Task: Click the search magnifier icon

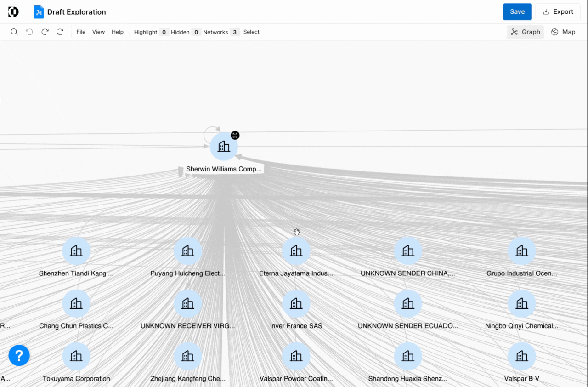Action: tap(14, 32)
